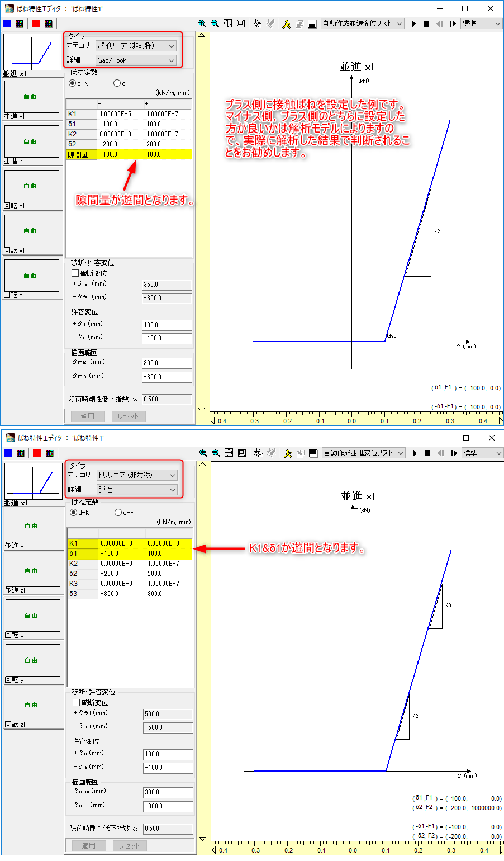Image resolution: width=504 pixels, height=861 pixels.
Task: Click zoom-in magnifier in lower window toolbar
Action: [x=203, y=453]
